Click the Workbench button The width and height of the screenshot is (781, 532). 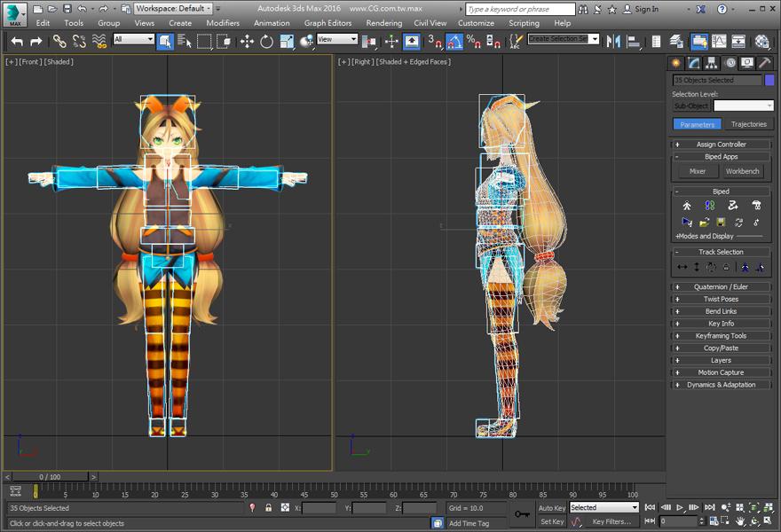click(x=742, y=171)
